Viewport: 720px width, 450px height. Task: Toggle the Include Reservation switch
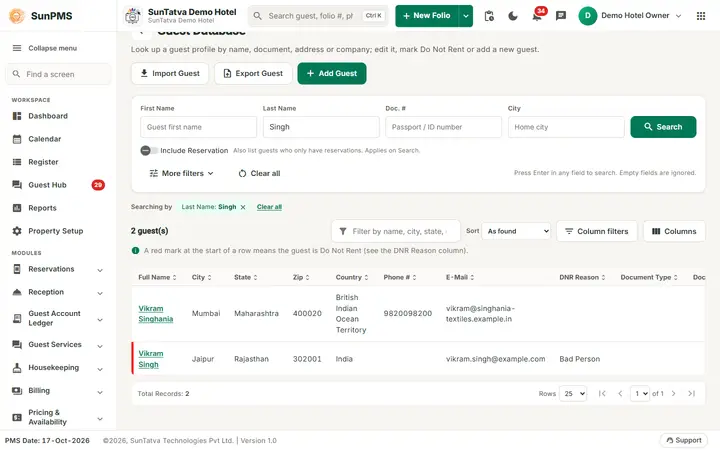click(x=149, y=151)
